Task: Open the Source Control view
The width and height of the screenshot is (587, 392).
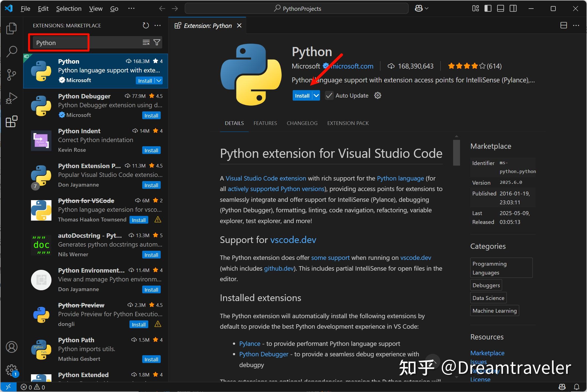Action: click(11, 75)
